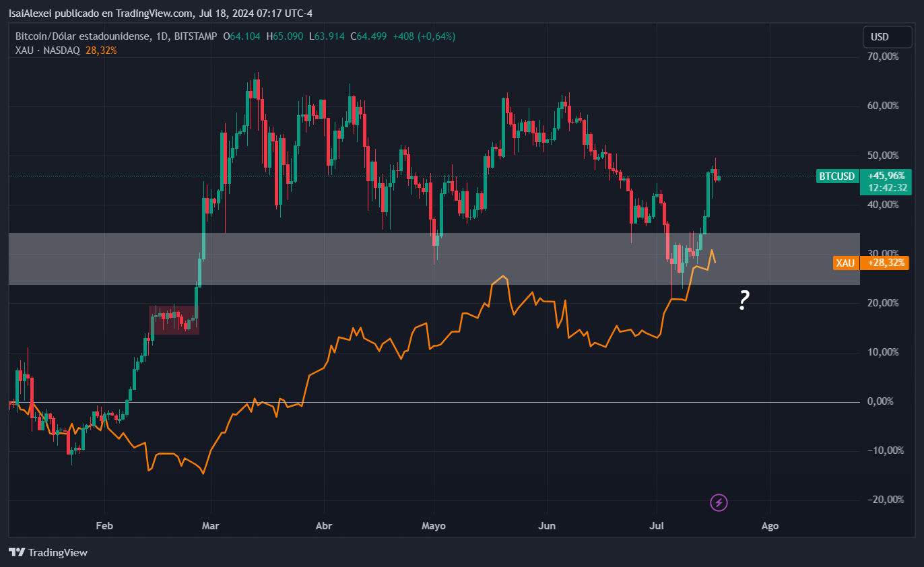Click the Jun label on time axis
The image size is (924, 567).
coord(548,526)
